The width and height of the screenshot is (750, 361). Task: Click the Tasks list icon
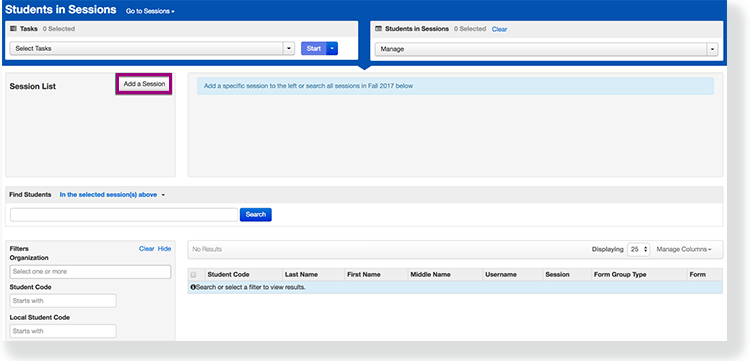(13, 29)
